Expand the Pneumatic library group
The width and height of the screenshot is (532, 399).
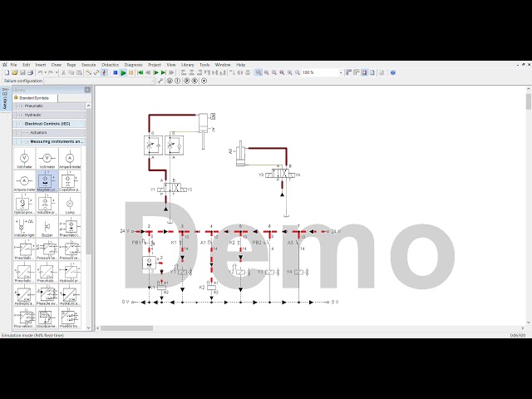pos(22,106)
